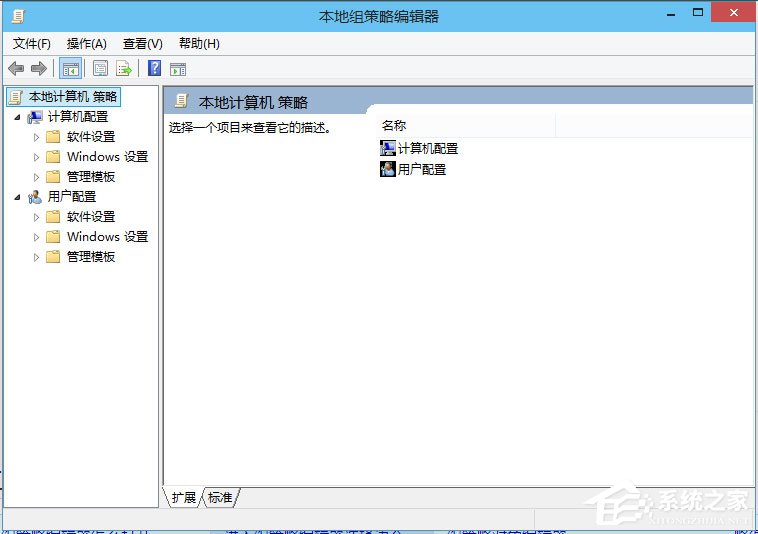Click the 名称 column header
The image size is (758, 534).
tap(394, 126)
